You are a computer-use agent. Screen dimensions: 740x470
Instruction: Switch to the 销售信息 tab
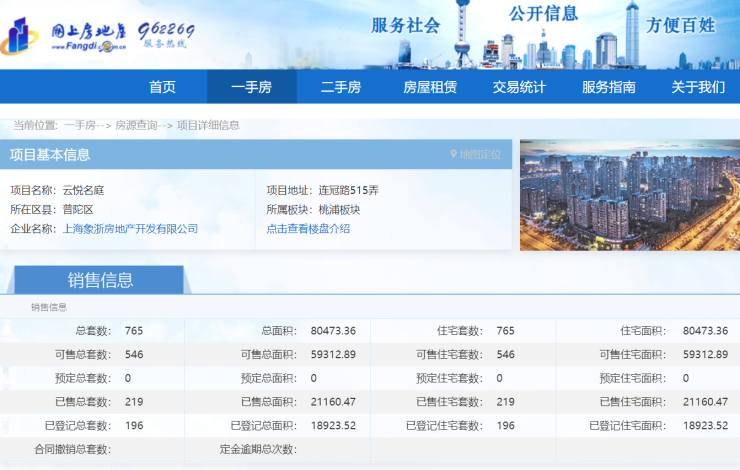click(x=100, y=280)
